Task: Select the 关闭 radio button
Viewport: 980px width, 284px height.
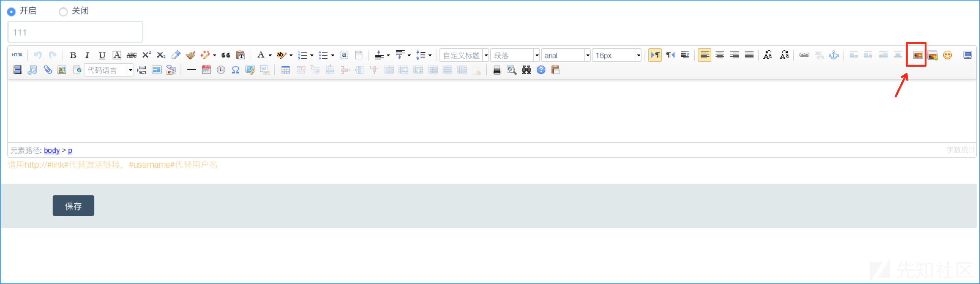Action: (63, 11)
